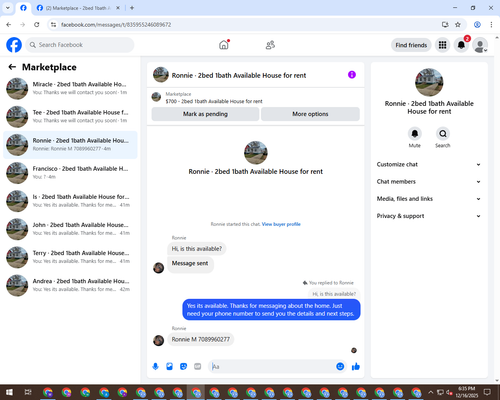Open the Tee conversation

(70, 117)
